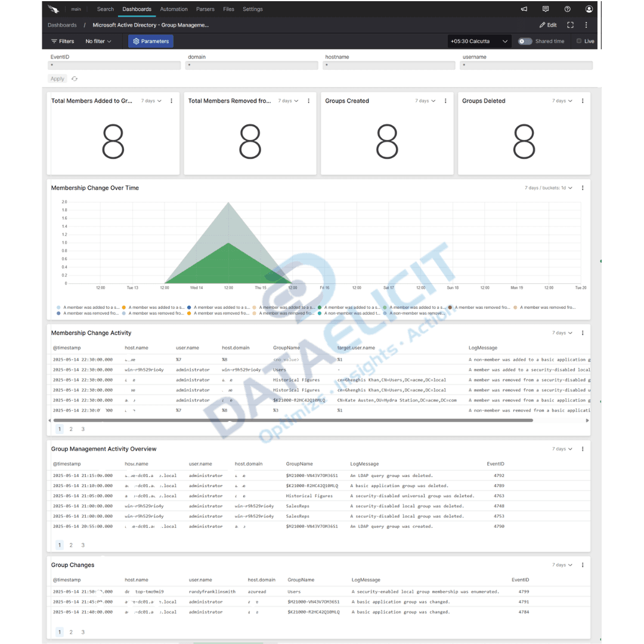Enter fullscreen mode using the expand icon
This screenshot has width=644, height=644.
pyautogui.click(x=571, y=25)
